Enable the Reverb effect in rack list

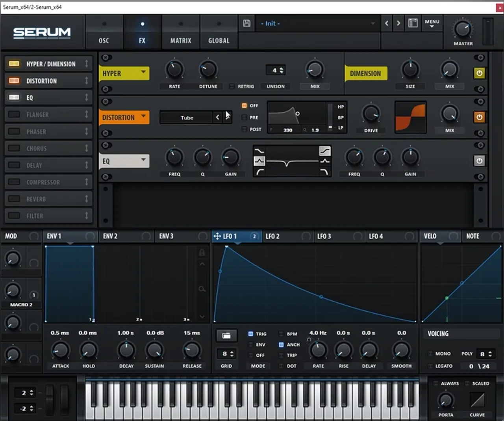tap(14, 199)
